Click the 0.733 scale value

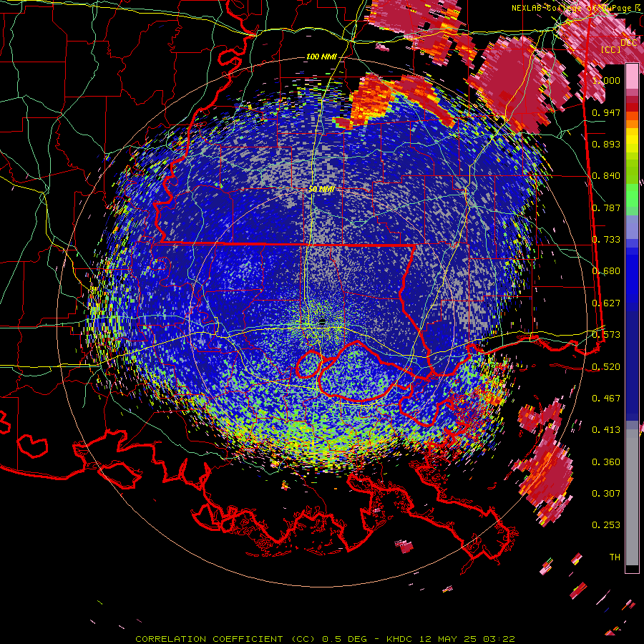606,240
